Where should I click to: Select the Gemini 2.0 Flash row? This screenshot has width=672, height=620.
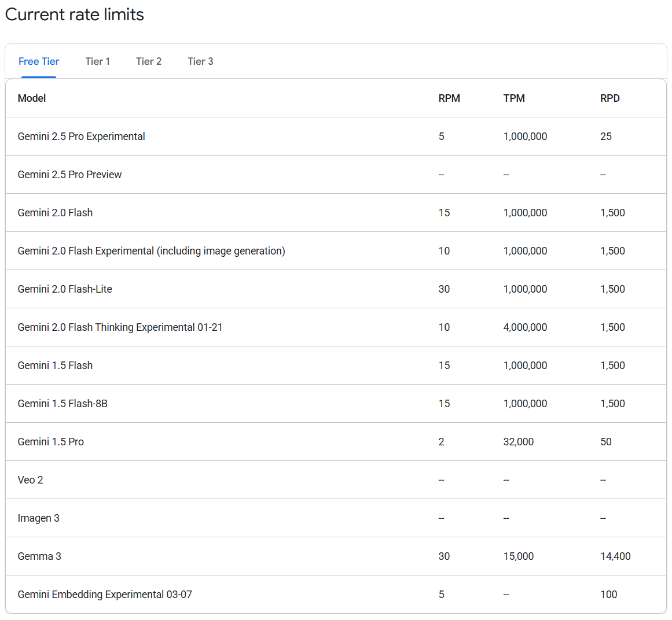coord(55,213)
